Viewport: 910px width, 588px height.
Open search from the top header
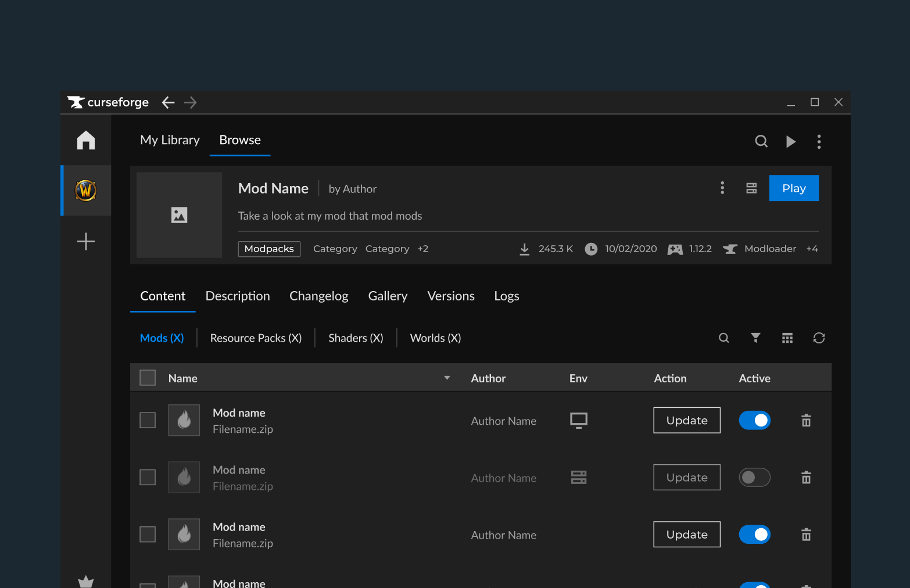tap(761, 141)
